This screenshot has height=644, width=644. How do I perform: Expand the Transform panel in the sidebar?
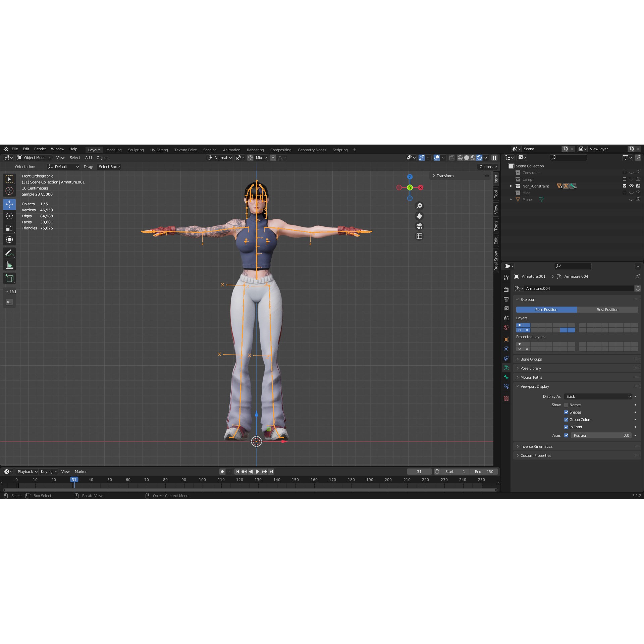[460, 176]
